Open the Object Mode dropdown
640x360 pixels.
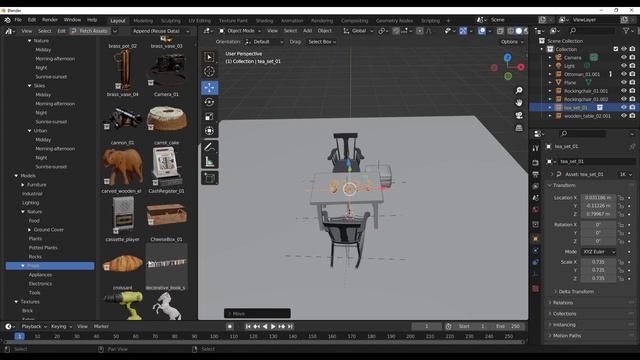click(x=239, y=31)
